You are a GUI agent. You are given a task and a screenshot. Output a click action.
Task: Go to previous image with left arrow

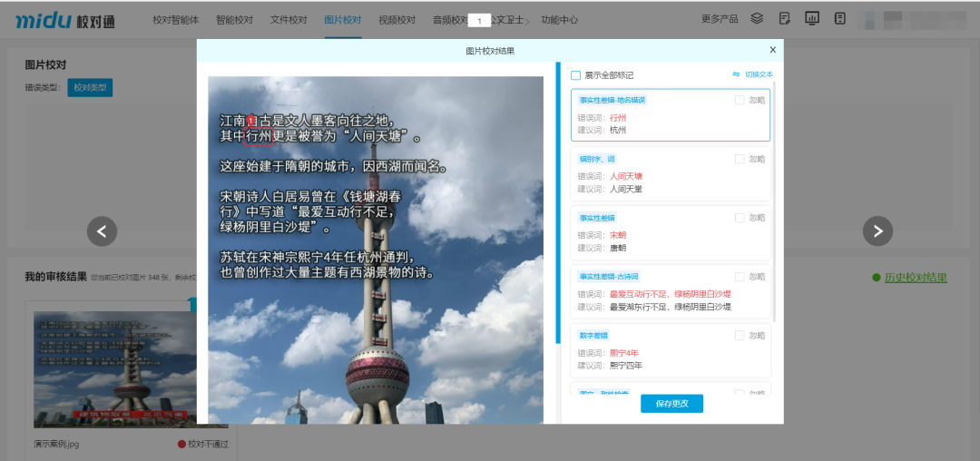(x=102, y=231)
